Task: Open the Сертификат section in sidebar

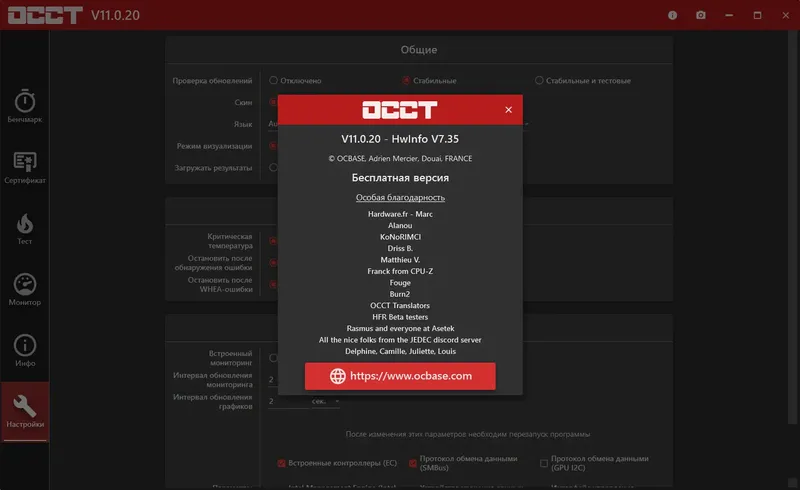Action: tap(24, 168)
